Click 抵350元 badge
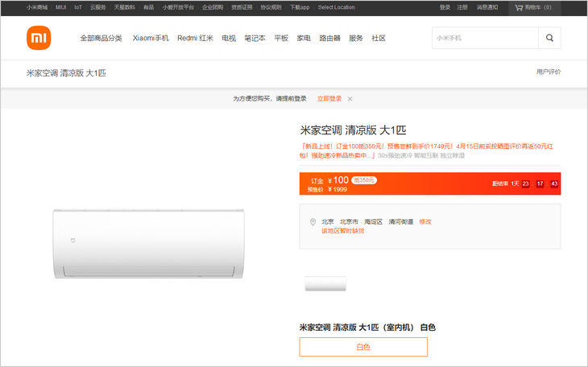Image resolution: width=588 pixels, height=367 pixels. [364, 180]
